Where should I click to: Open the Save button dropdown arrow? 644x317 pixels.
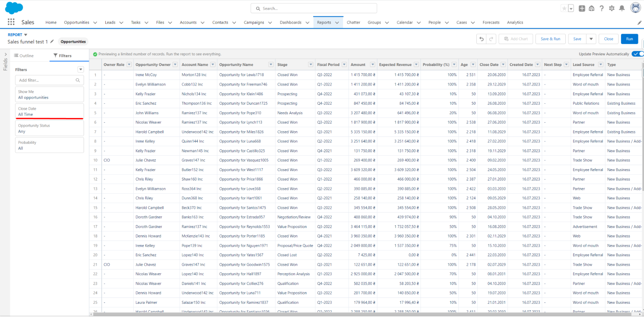pos(591,39)
